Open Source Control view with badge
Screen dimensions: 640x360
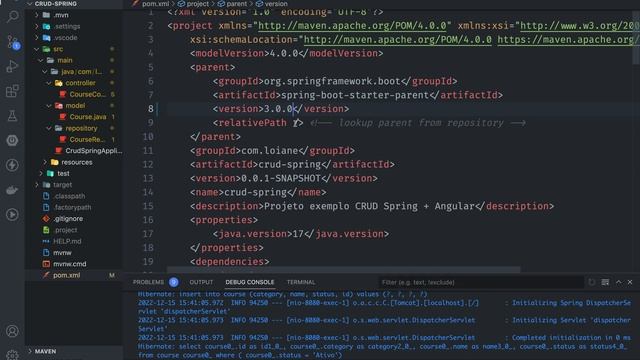[12, 42]
